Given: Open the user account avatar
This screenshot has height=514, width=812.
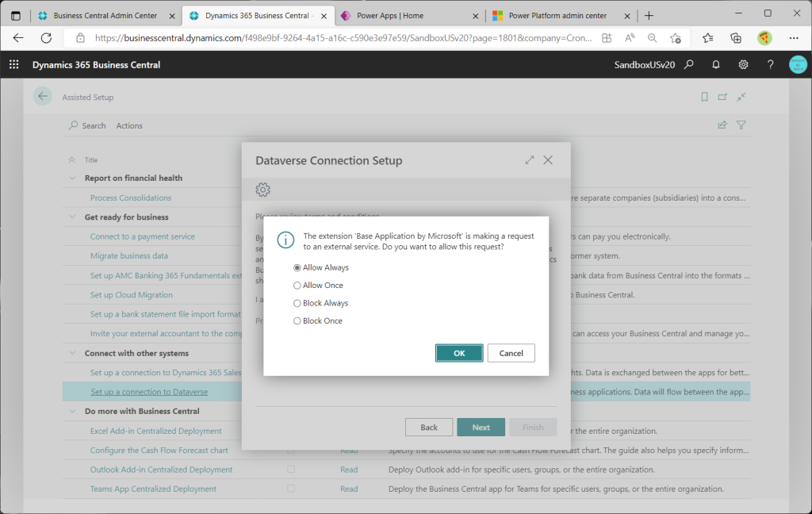Looking at the screenshot, I should (x=798, y=64).
